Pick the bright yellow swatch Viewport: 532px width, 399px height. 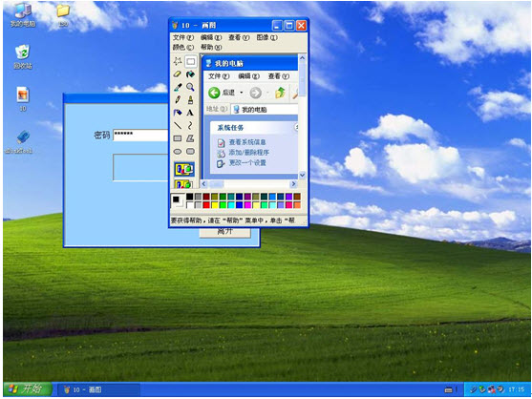pos(215,205)
